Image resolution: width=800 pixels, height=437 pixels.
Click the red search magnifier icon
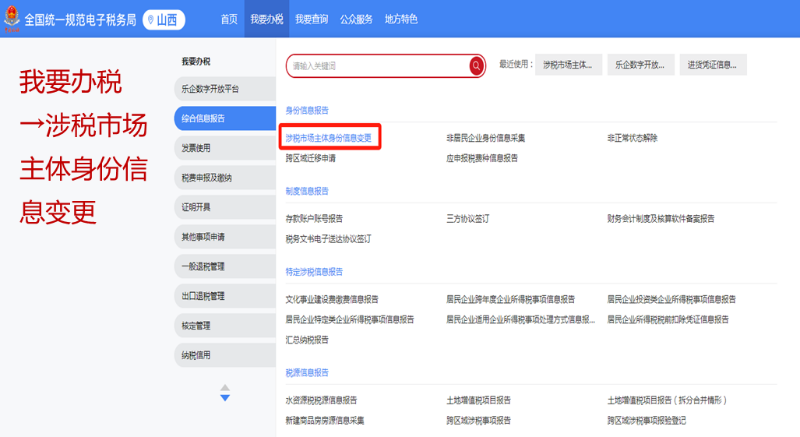(x=476, y=66)
